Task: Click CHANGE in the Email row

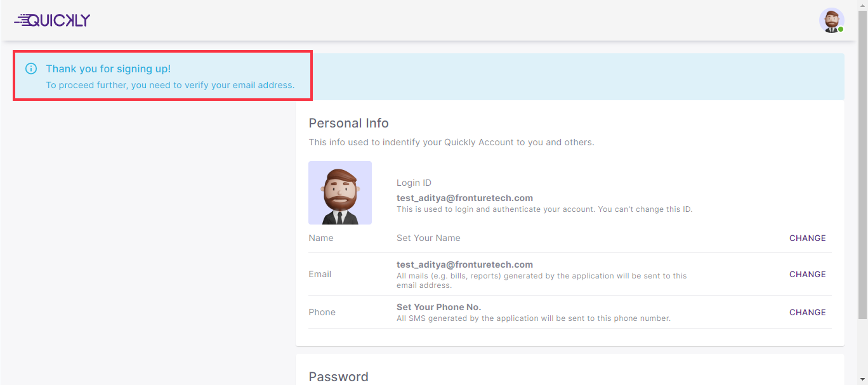Action: [x=807, y=275]
